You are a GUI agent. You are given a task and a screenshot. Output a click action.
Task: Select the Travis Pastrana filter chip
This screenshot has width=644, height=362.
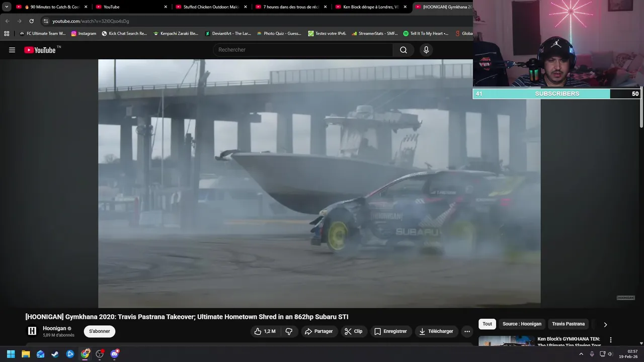point(568,324)
